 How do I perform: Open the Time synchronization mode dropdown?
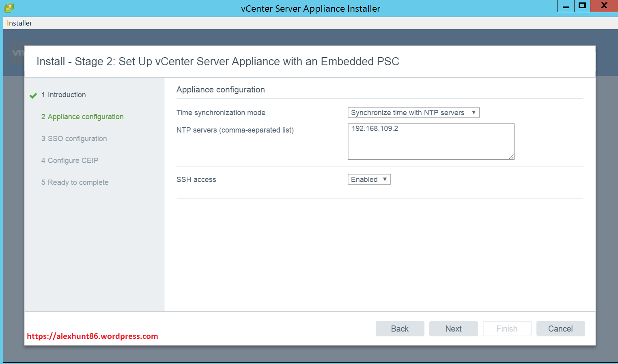[413, 112]
